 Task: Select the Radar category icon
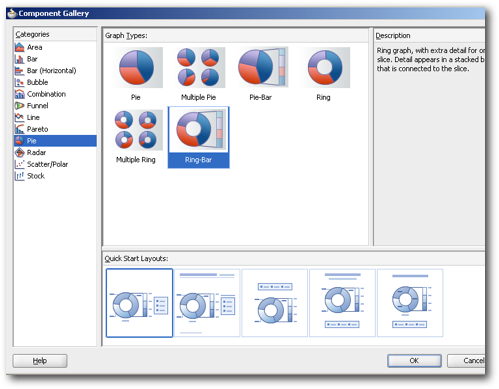tap(20, 152)
